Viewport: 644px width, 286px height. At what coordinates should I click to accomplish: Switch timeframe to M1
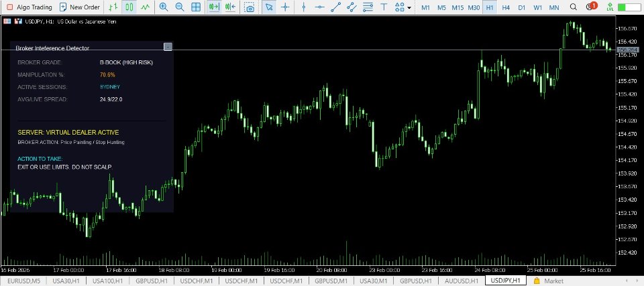425,7
